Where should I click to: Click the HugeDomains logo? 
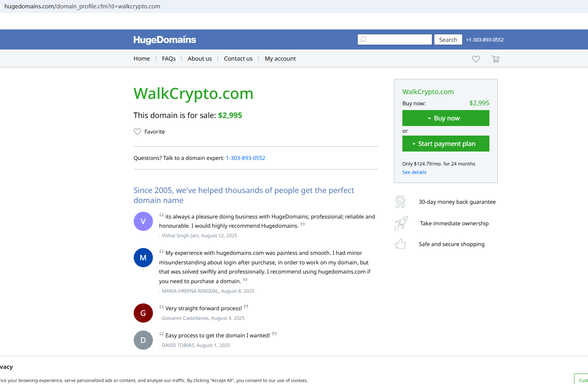[x=164, y=39]
